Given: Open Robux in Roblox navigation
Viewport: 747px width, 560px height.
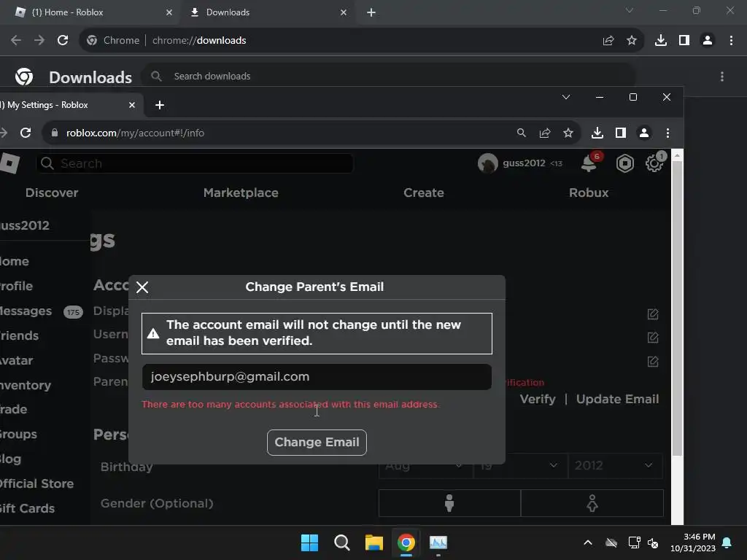Looking at the screenshot, I should 589,192.
